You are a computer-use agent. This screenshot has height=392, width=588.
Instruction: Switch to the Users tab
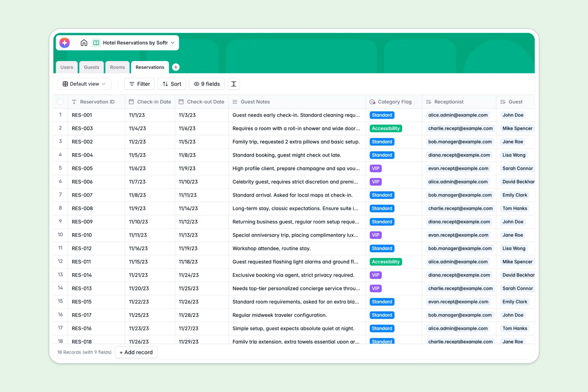coord(67,67)
